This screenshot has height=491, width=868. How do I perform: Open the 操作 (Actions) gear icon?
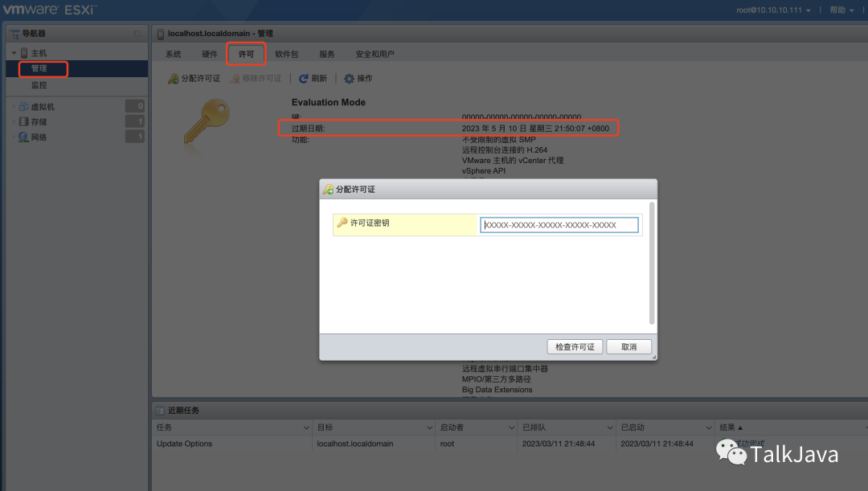pyautogui.click(x=347, y=78)
